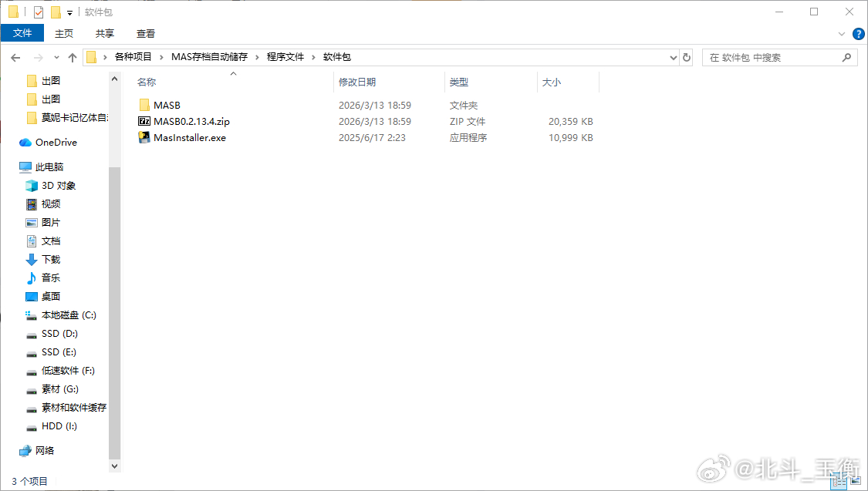
Task: Select the MASB0.2.13.4.zip archive icon
Action: pyautogui.click(x=144, y=121)
